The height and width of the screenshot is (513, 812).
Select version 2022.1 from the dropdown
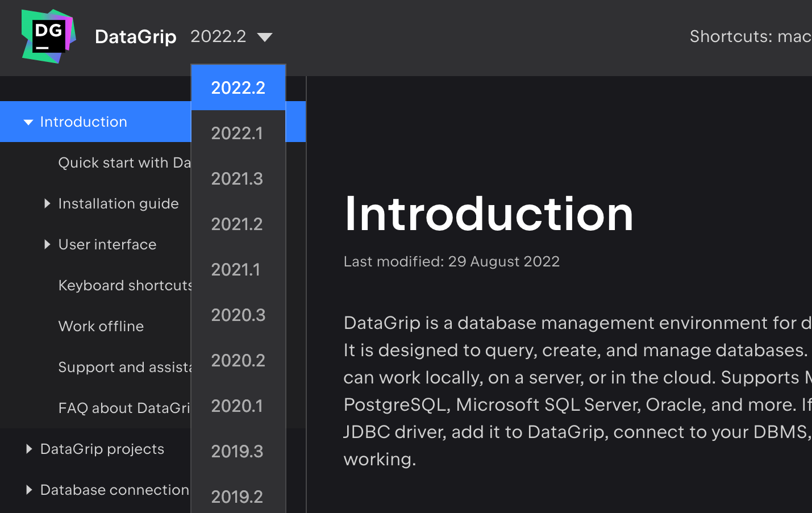[237, 133]
